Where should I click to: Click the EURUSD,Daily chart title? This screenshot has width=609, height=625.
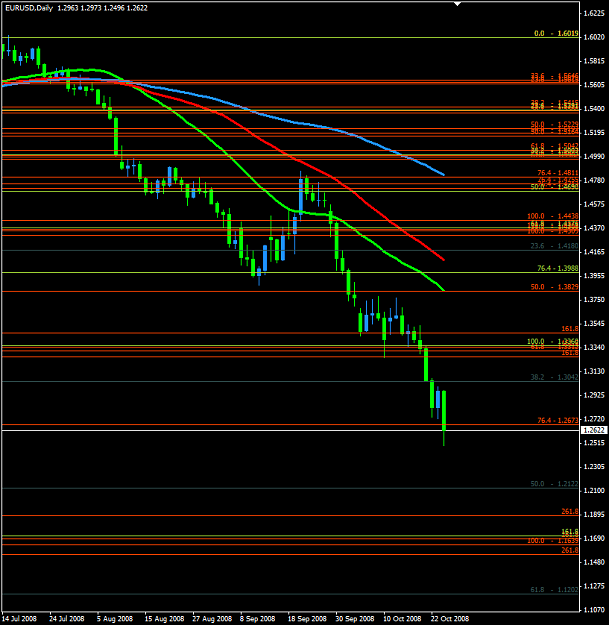tap(29, 8)
